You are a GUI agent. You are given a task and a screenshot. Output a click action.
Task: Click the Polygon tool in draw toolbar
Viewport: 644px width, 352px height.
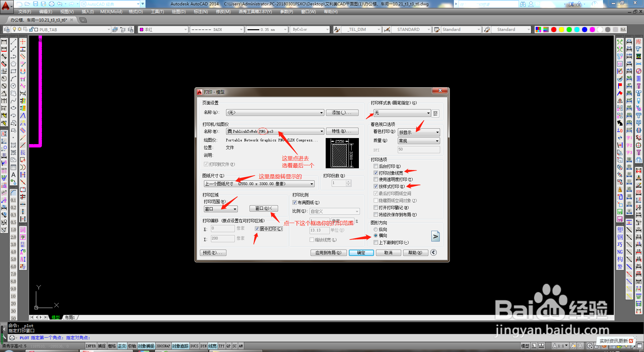point(13,64)
